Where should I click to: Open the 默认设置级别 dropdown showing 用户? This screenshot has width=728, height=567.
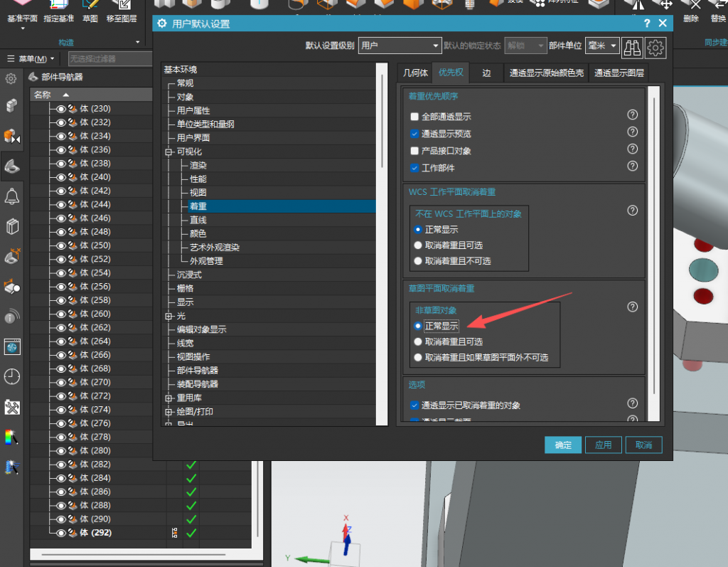[x=400, y=44]
